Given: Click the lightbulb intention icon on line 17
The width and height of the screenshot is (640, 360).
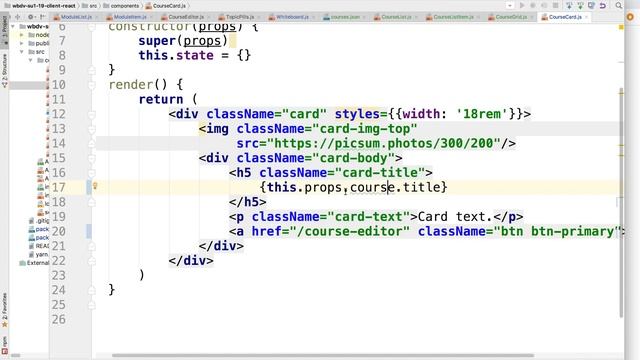Looking at the screenshot, I should (x=95, y=186).
